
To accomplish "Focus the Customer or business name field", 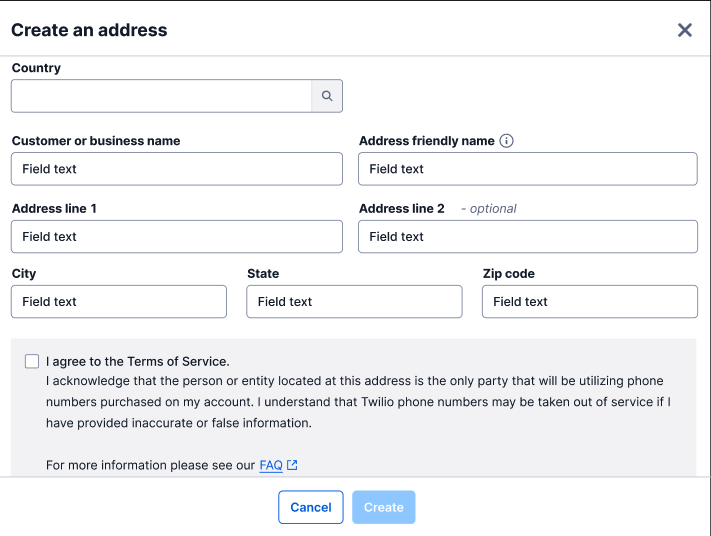I will click(x=177, y=169).
